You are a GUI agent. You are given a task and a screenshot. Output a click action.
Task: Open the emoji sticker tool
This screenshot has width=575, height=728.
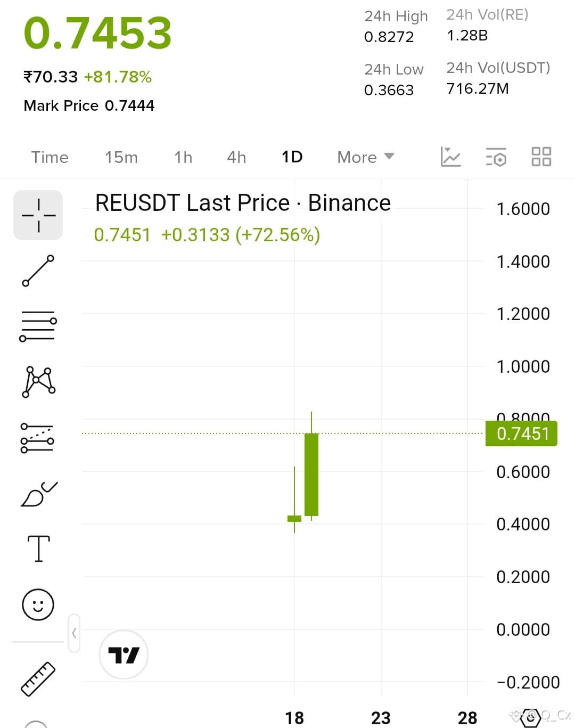38,604
